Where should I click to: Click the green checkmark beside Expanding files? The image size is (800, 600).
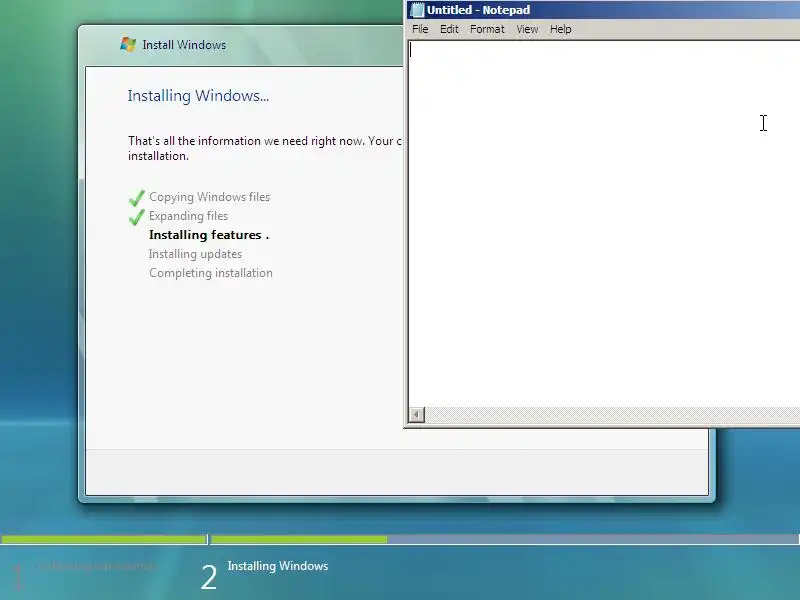[x=136, y=217]
